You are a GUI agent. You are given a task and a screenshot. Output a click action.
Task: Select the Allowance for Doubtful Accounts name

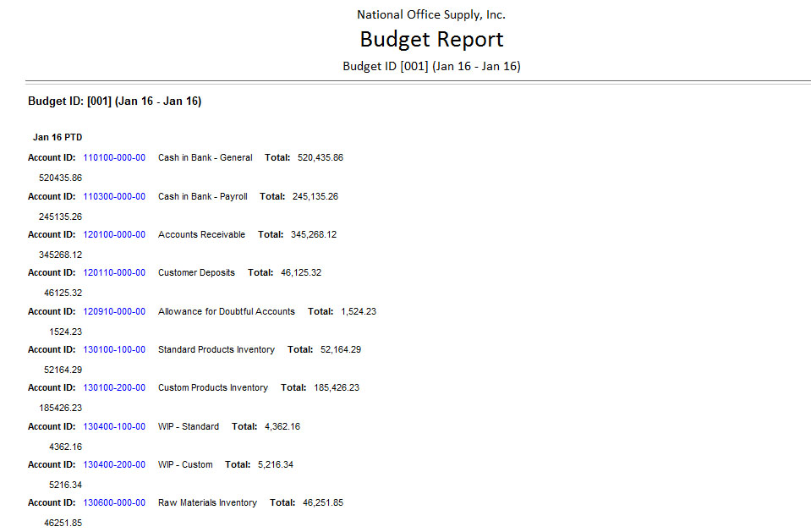(227, 311)
